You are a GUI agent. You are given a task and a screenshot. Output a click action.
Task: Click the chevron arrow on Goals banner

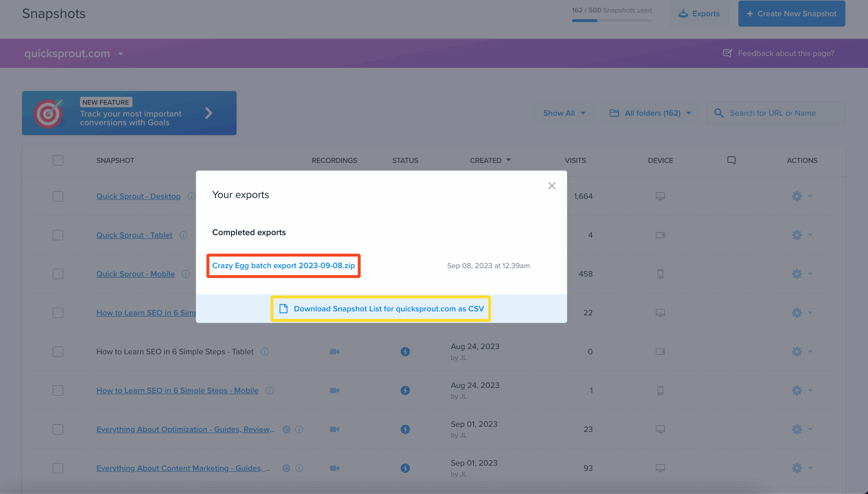click(209, 113)
